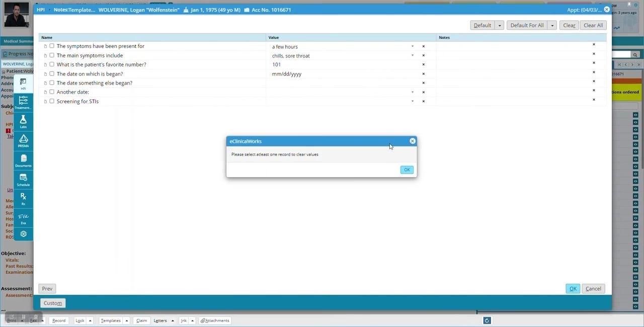Image resolution: width=644 pixels, height=327 pixels.
Task: Open the Schedule sidebar icon
Action: [x=23, y=179]
